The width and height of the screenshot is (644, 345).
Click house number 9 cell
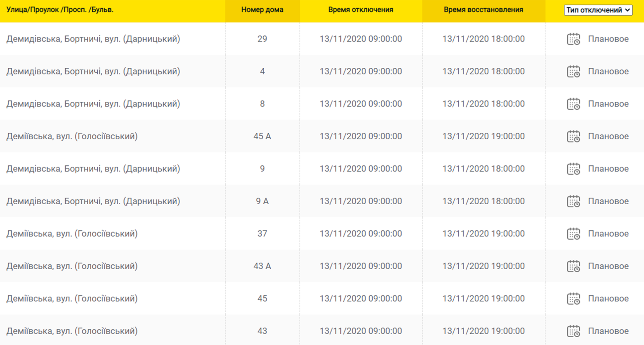click(262, 169)
